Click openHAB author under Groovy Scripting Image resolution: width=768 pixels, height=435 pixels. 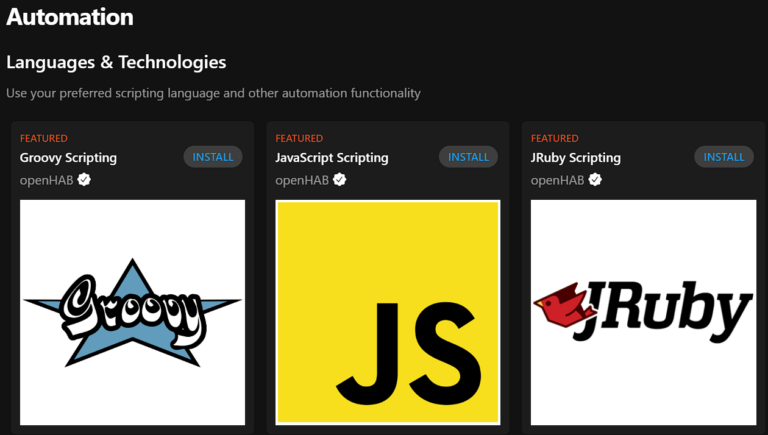click(47, 180)
